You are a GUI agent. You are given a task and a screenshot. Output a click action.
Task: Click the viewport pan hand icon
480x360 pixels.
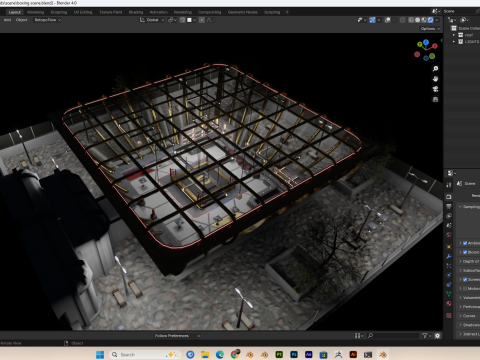[x=435, y=79]
